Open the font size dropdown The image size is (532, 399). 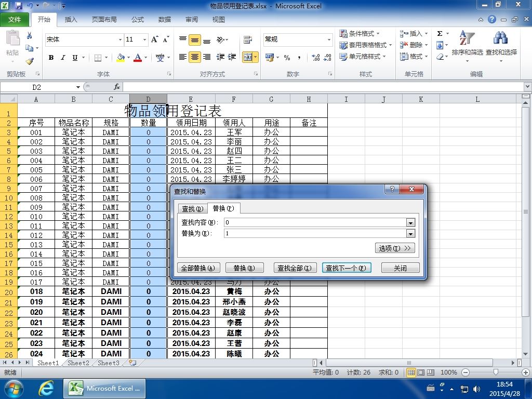[144, 39]
